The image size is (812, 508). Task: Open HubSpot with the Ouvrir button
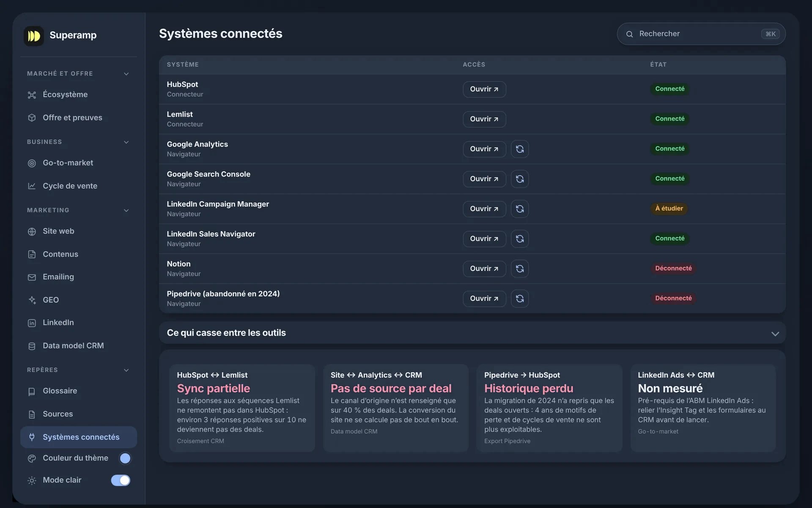click(x=484, y=89)
